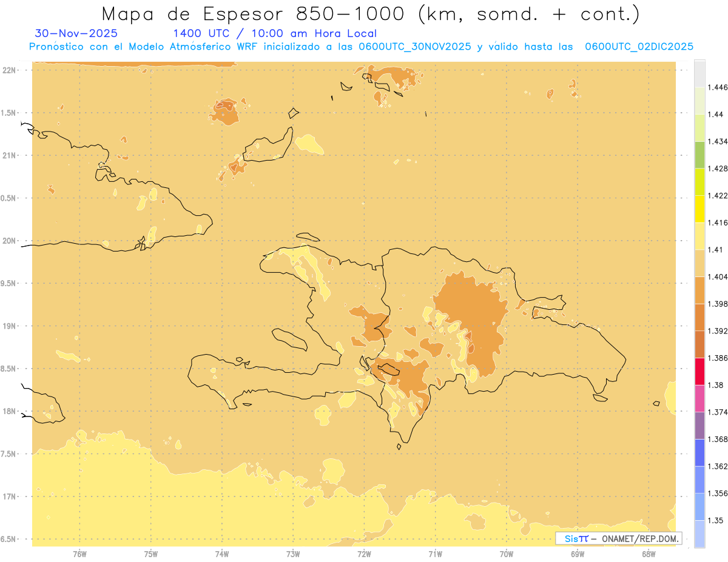Screen dimensions: 728x562
Task: Click the longitude label "68W"
Action: (649, 554)
